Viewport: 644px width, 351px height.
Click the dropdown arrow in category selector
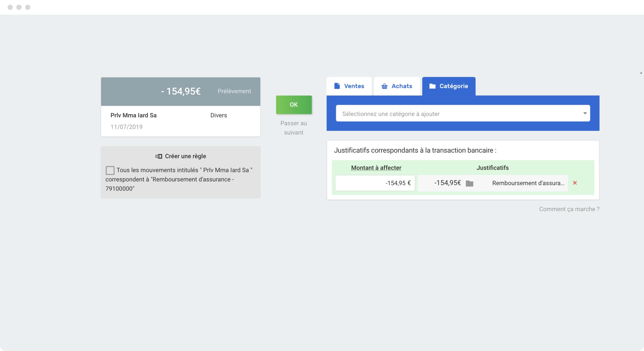[x=585, y=113]
